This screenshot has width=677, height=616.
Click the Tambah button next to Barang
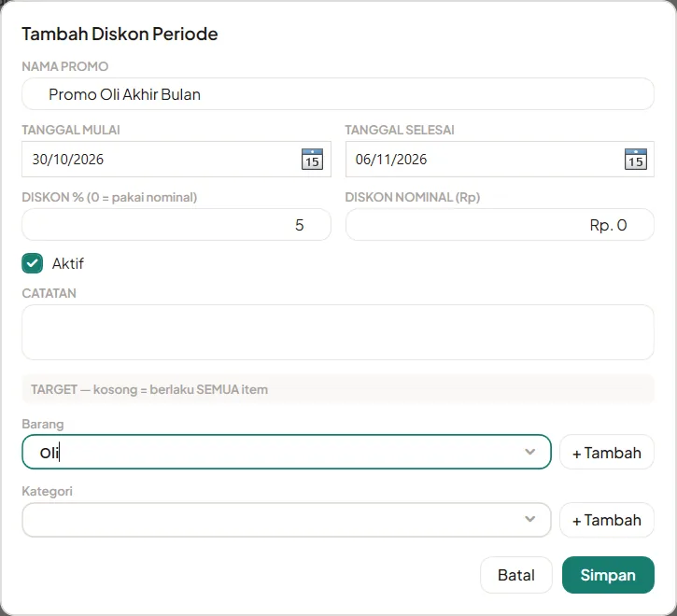click(x=607, y=452)
